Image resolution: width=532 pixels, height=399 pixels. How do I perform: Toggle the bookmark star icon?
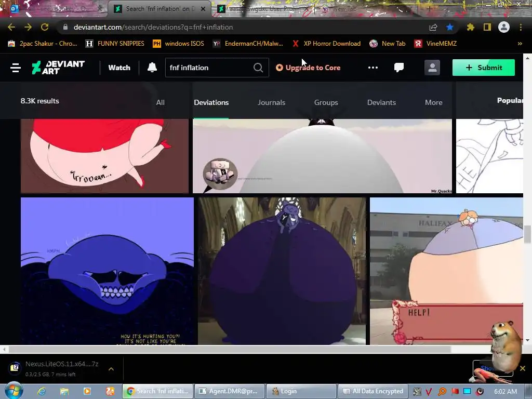pyautogui.click(x=450, y=27)
